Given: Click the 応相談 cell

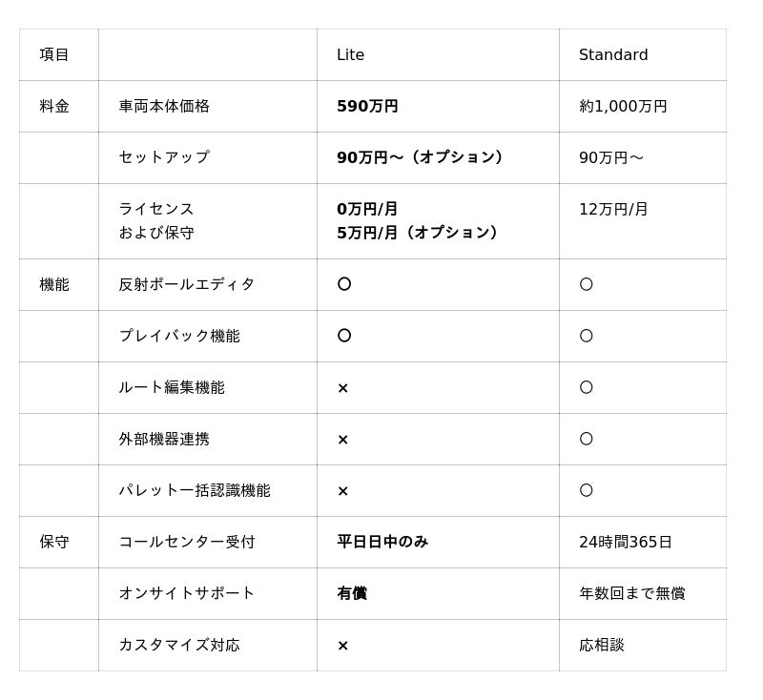Looking at the screenshot, I should pyautogui.click(x=601, y=645).
